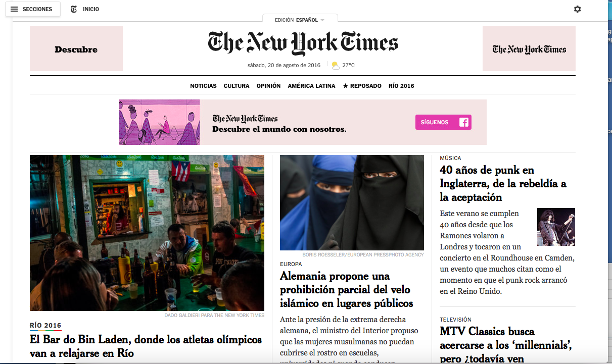
Task: Click the Europa section label
Action: [291, 264]
